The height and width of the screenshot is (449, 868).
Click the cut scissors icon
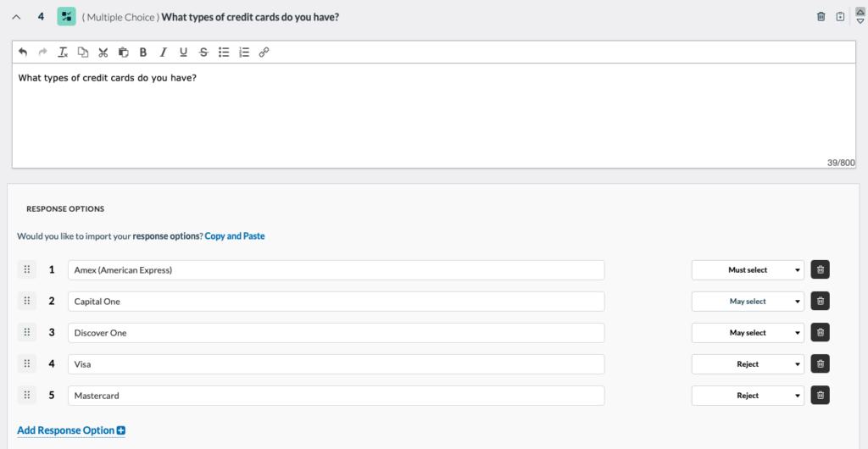[x=103, y=52]
